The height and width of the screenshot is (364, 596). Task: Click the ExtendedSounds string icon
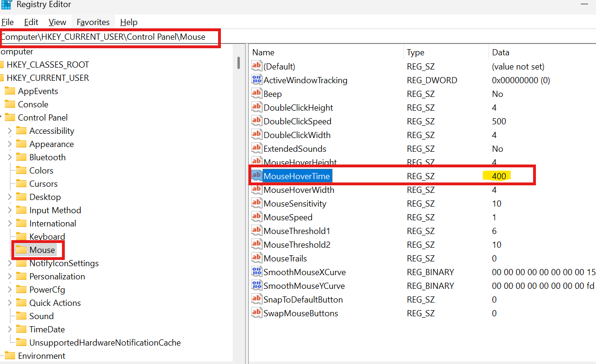coord(257,148)
